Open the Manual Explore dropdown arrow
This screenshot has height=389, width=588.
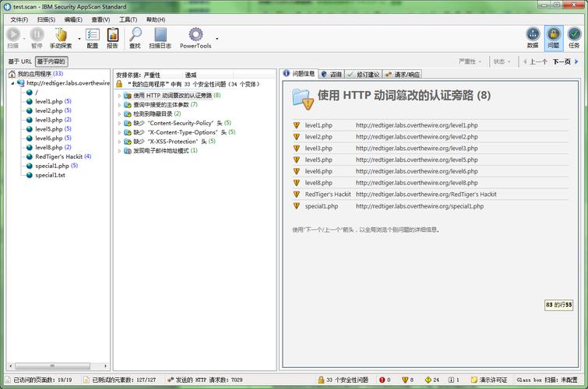tap(79, 39)
